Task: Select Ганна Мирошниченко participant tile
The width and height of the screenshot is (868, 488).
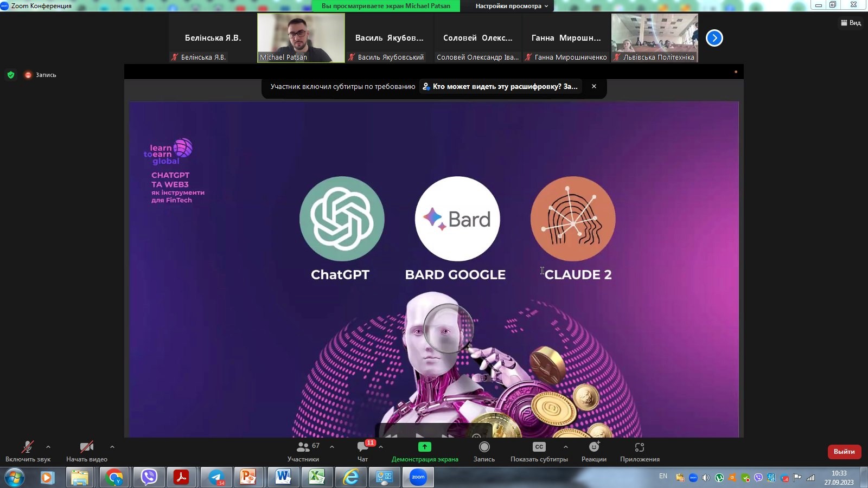Action: pyautogui.click(x=566, y=38)
